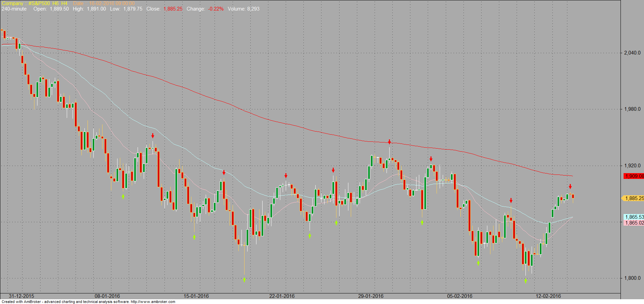Click the 2,040.0 price axis label

tap(632, 53)
